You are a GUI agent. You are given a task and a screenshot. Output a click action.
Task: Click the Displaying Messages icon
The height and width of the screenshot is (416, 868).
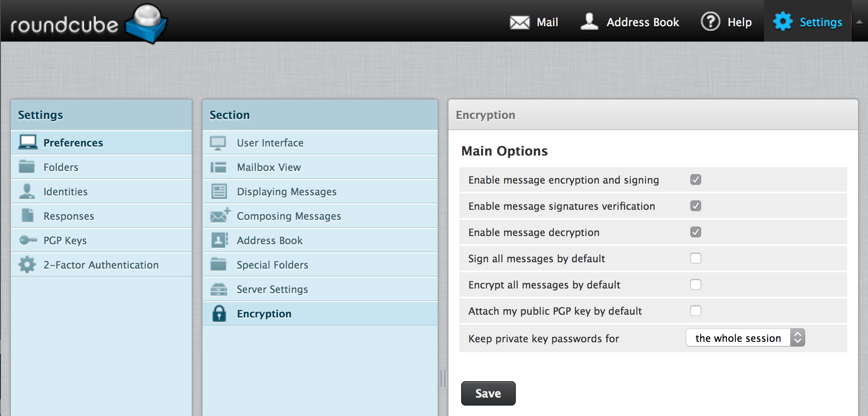coord(219,191)
